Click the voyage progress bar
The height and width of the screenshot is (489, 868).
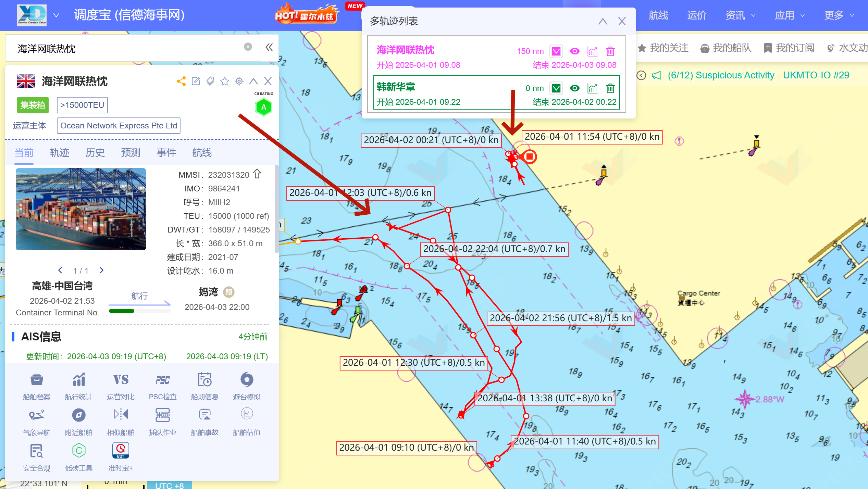pyautogui.click(x=139, y=311)
